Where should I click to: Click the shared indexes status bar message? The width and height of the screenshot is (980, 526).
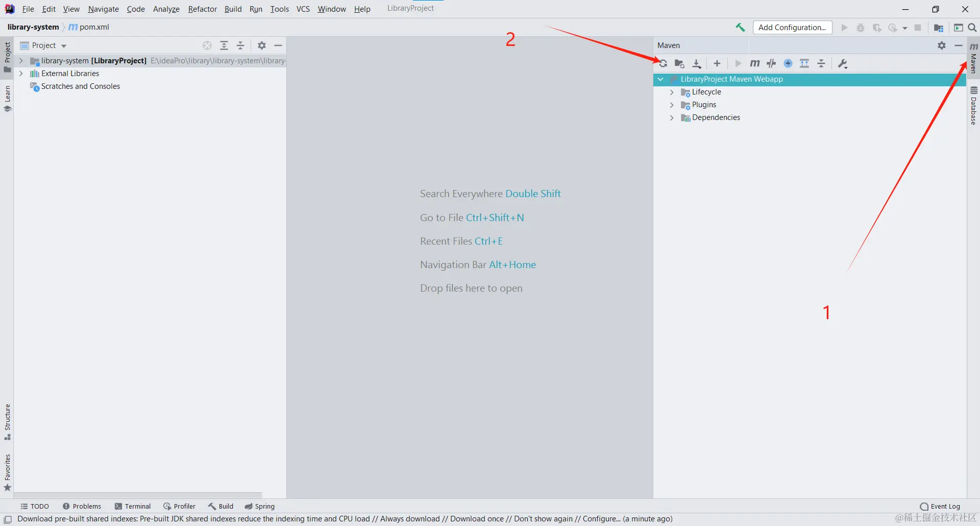click(x=345, y=519)
